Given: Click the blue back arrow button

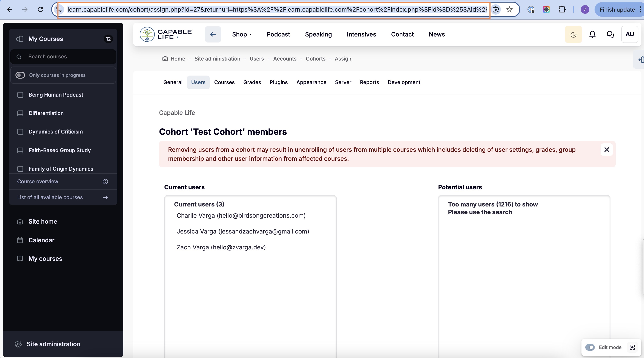Looking at the screenshot, I should (x=213, y=35).
